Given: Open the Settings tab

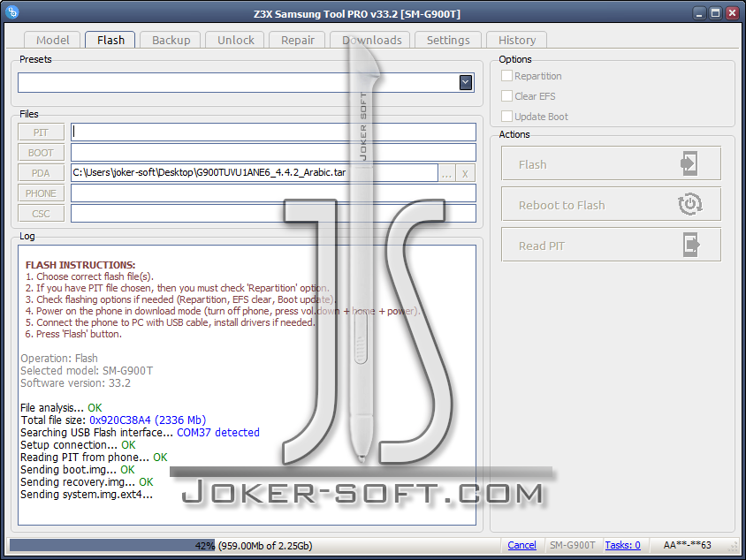Looking at the screenshot, I should click(448, 41).
